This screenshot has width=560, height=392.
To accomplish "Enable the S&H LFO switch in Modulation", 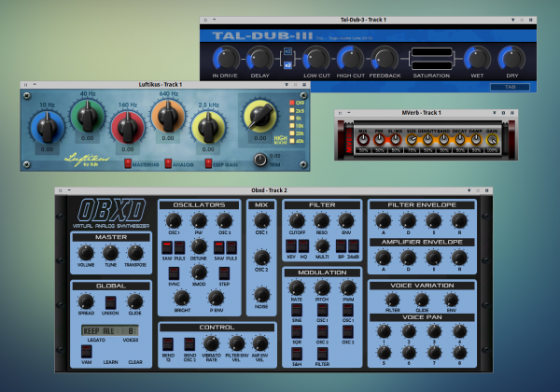I will click(297, 354).
